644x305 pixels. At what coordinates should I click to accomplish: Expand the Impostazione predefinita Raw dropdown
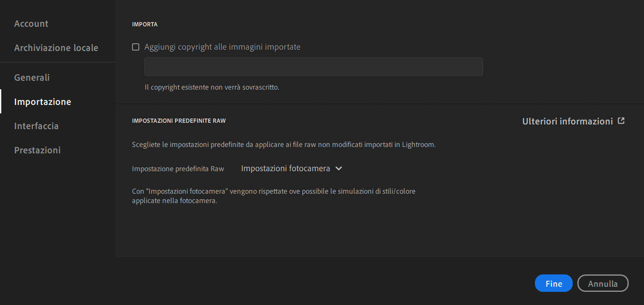tap(292, 169)
